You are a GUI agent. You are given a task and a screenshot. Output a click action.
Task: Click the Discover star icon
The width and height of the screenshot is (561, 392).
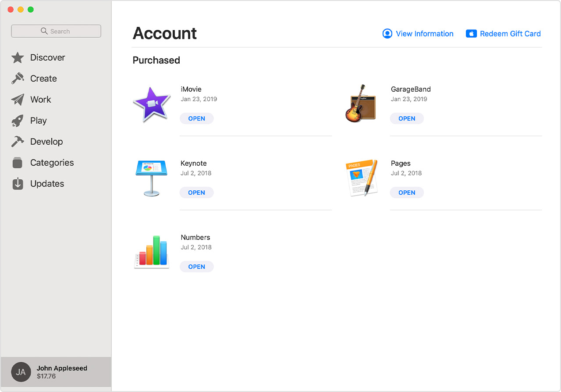(x=18, y=57)
